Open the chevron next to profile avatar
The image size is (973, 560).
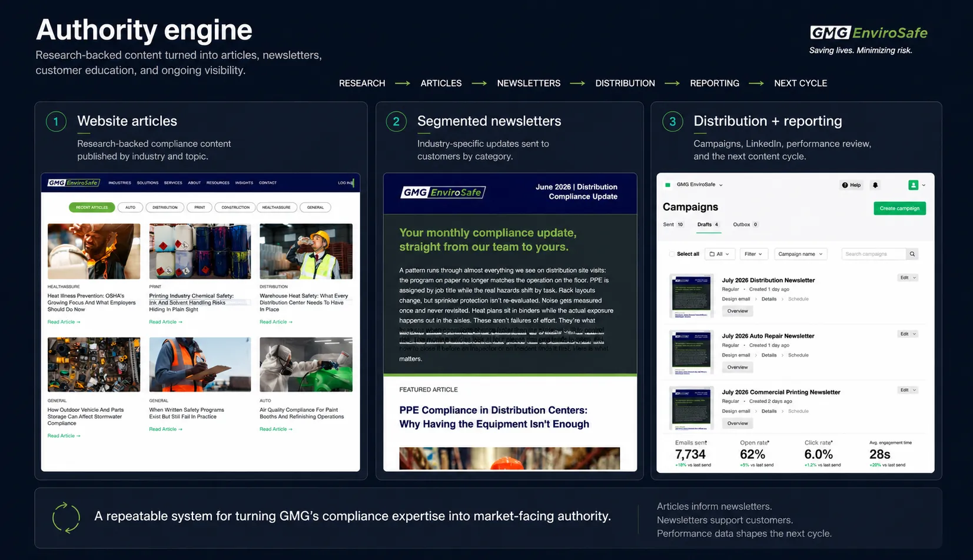(924, 185)
